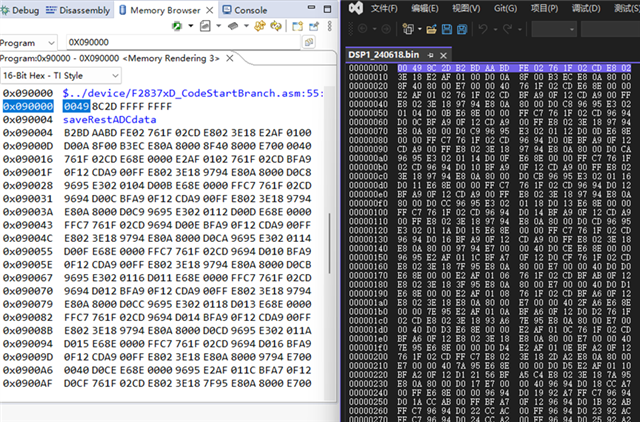Click the Refresh memory yellow arrows icon

coord(260,27)
